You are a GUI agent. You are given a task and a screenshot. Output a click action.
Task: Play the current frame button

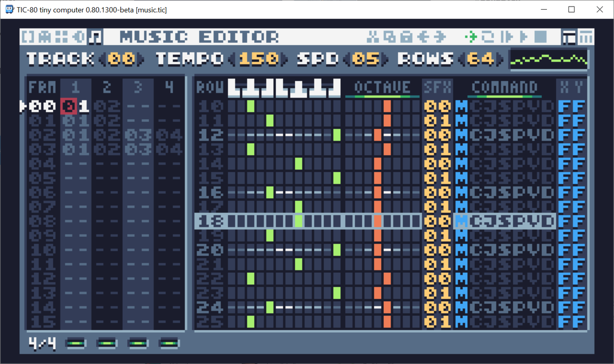coord(507,37)
